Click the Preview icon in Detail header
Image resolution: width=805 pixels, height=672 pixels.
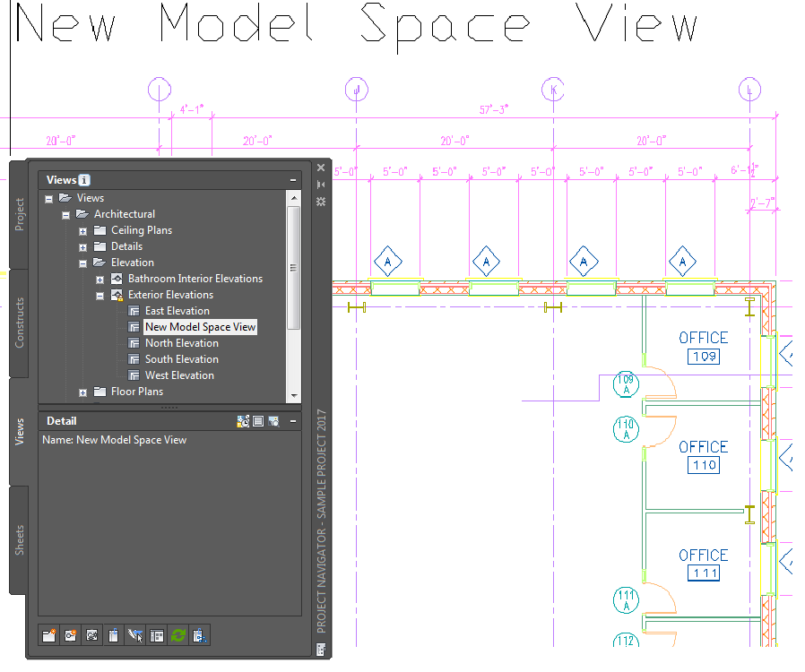[x=273, y=421]
